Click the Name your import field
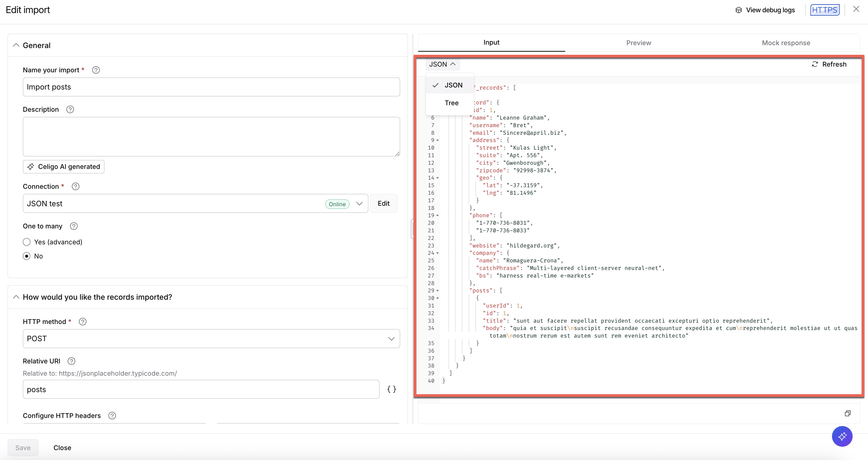 [x=211, y=87]
